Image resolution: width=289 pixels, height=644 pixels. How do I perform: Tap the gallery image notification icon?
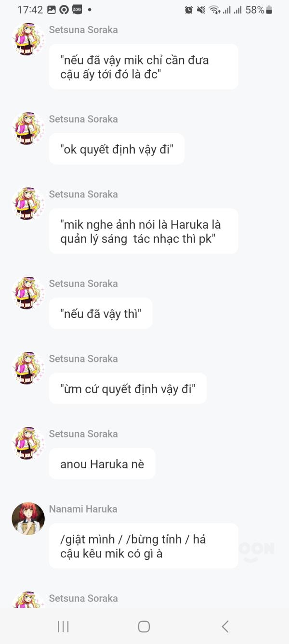[52, 10]
